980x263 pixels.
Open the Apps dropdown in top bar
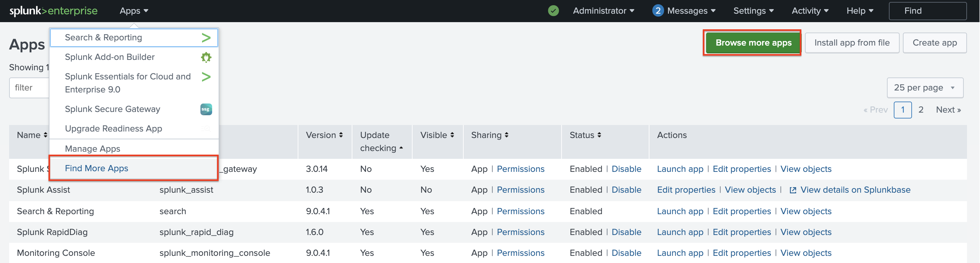(133, 11)
